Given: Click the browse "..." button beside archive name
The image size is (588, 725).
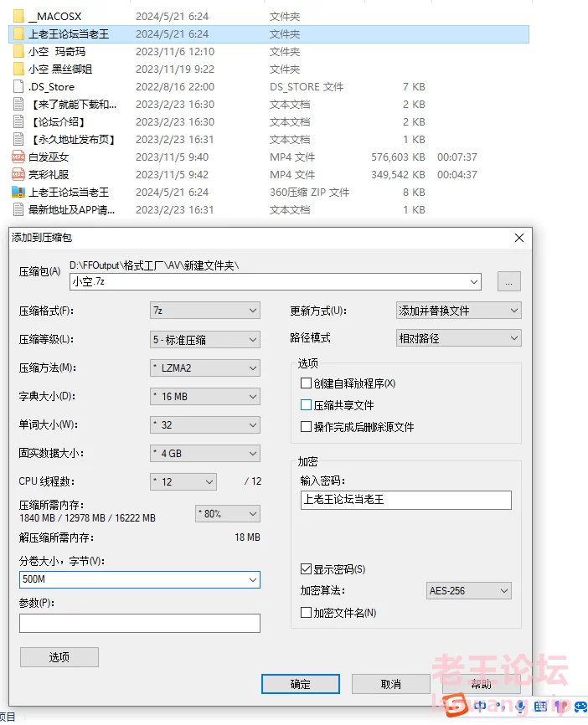Looking at the screenshot, I should pyautogui.click(x=508, y=282).
